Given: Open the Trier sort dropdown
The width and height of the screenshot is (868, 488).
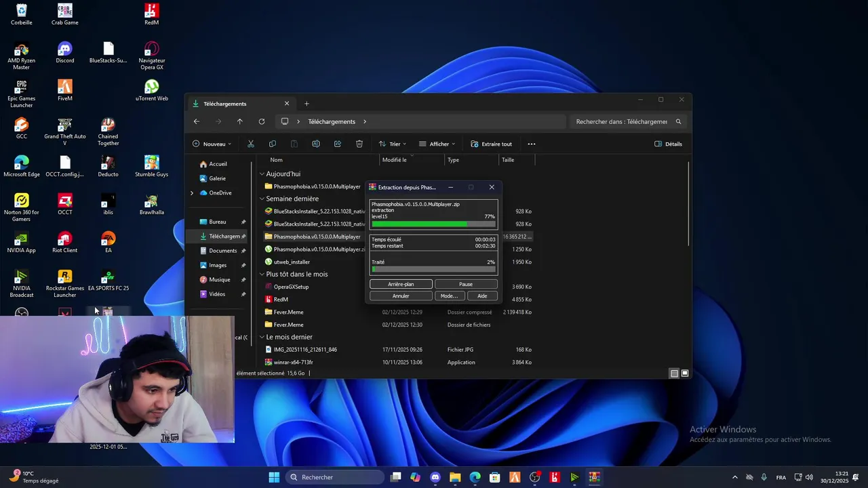Looking at the screenshot, I should (x=393, y=144).
